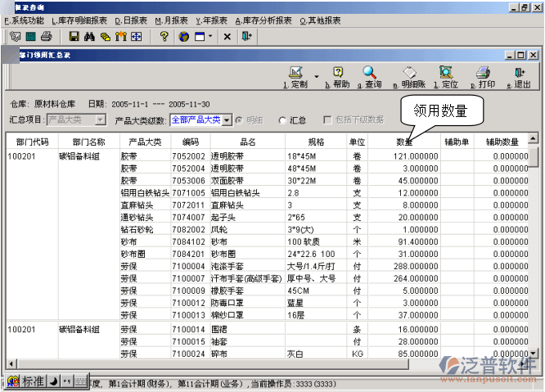Click the save floppy disk toolbar icon
This screenshot has height=392, width=545.
[x=74, y=37]
